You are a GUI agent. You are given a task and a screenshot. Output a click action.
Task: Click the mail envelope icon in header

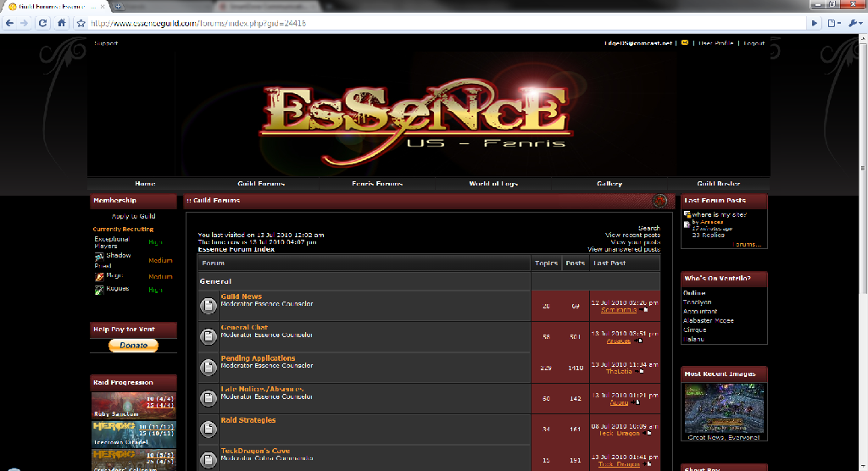click(685, 42)
